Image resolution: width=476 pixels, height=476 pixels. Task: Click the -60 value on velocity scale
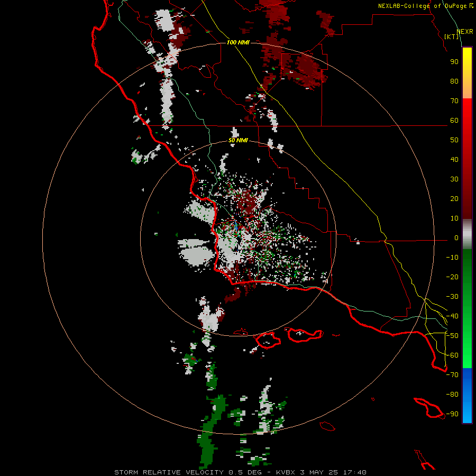click(x=452, y=355)
